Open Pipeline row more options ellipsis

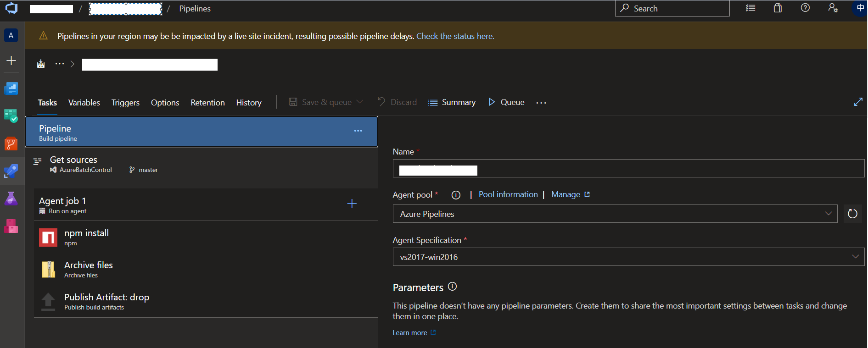click(x=358, y=131)
